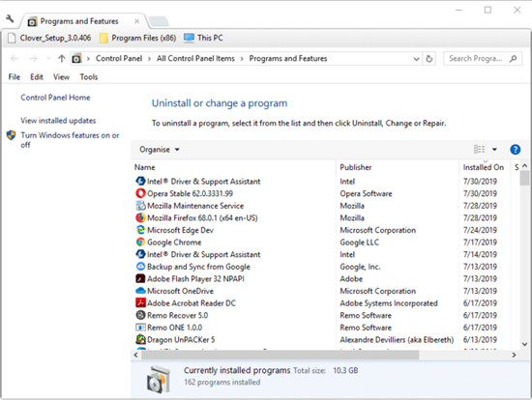Change the list view layout icon
The image size is (532, 400).
point(479,149)
